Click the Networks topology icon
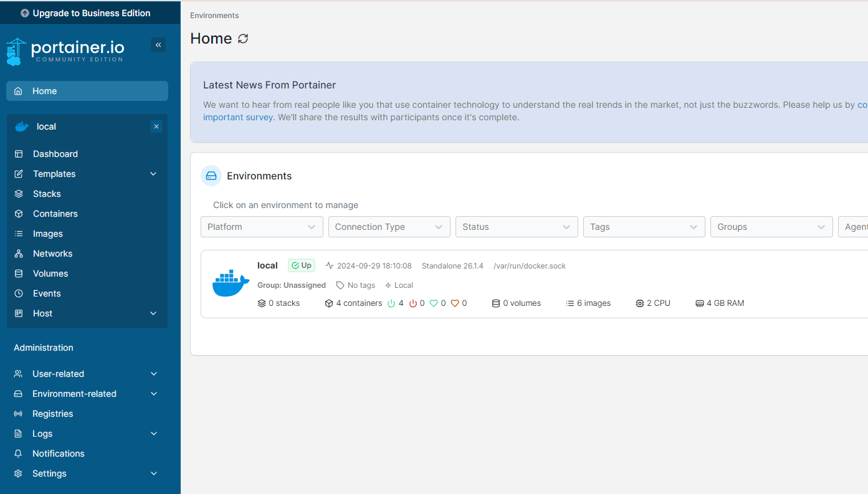 (19, 254)
